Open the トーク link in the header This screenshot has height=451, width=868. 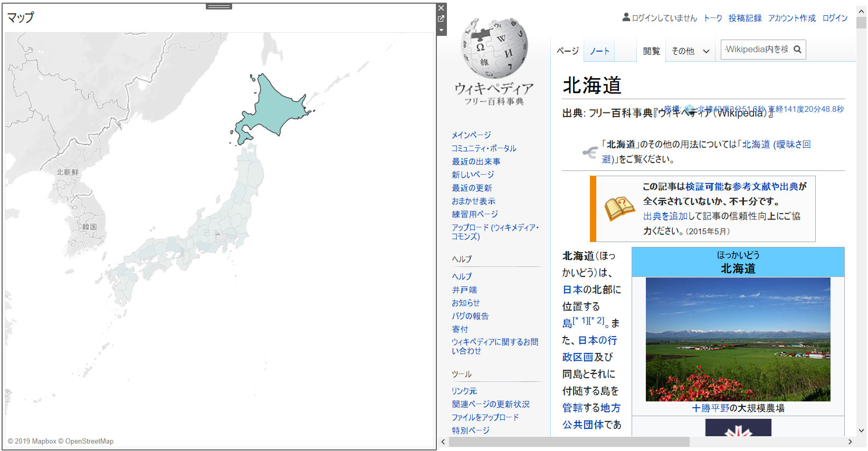(x=713, y=18)
